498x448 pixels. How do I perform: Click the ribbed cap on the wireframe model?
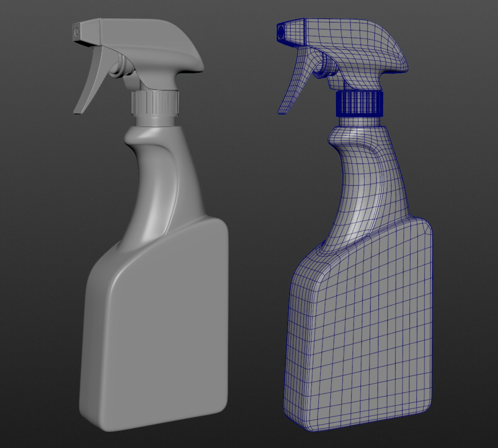(359, 104)
